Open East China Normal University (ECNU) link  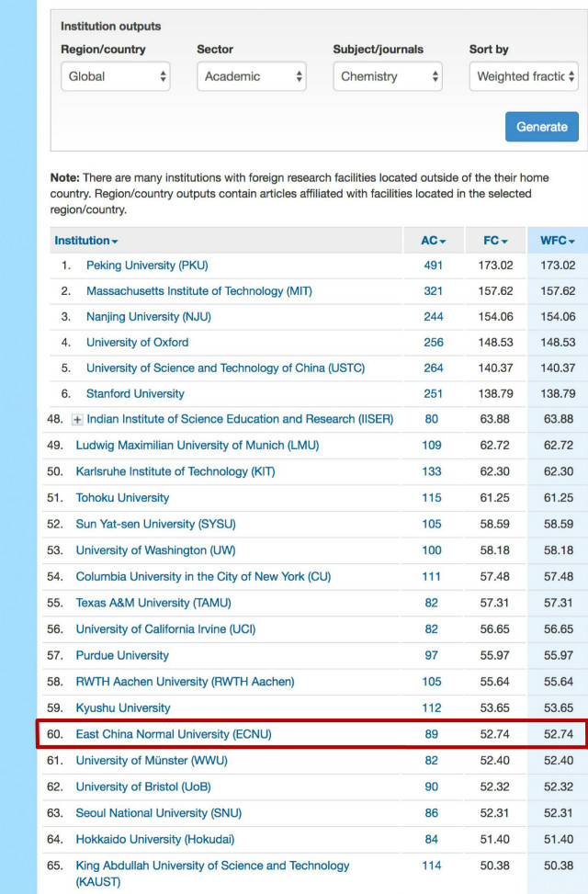[174, 734]
